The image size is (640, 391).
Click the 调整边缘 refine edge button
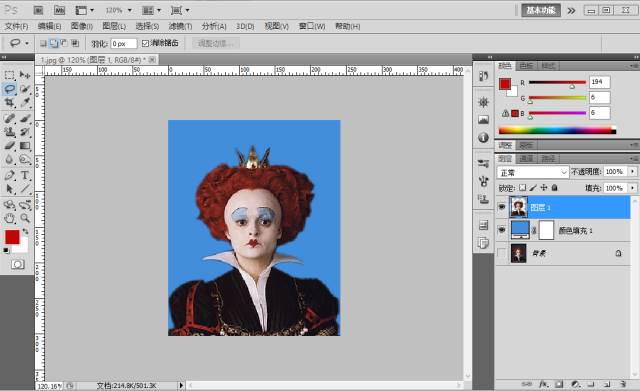click(215, 43)
